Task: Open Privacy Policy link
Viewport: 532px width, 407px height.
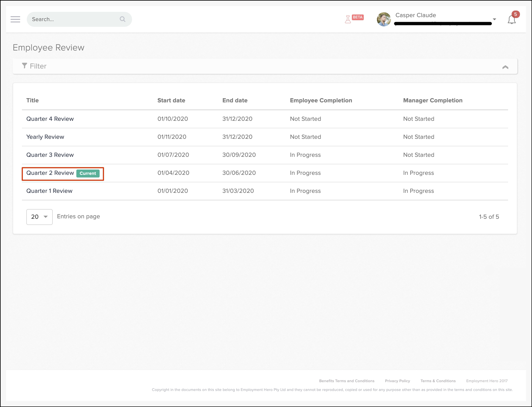Action: 398,381
